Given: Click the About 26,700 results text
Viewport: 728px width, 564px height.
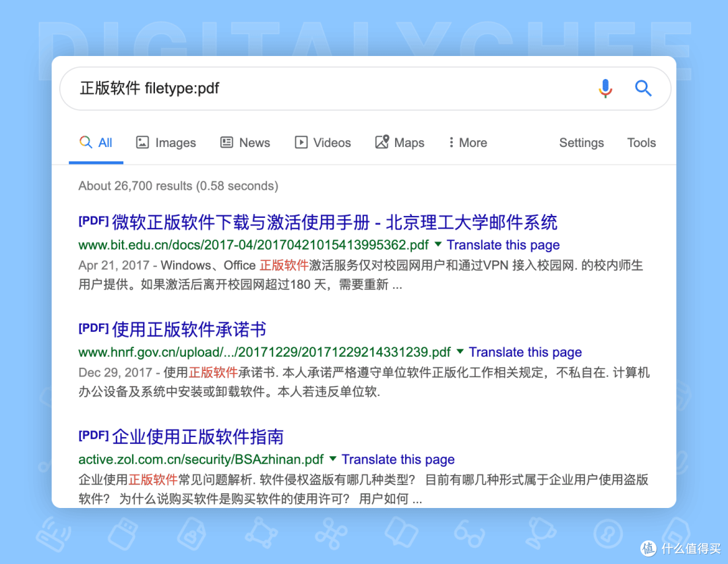Looking at the screenshot, I should (x=178, y=186).
